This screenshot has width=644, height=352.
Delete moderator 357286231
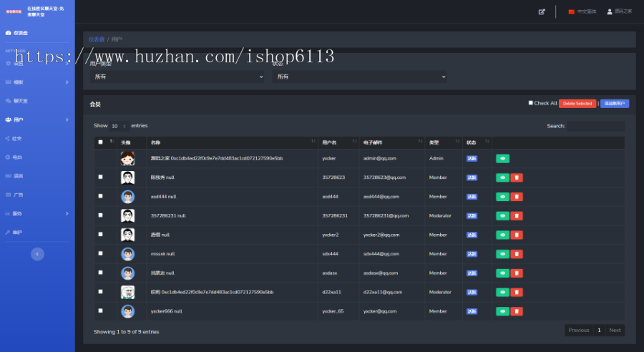pyautogui.click(x=517, y=215)
